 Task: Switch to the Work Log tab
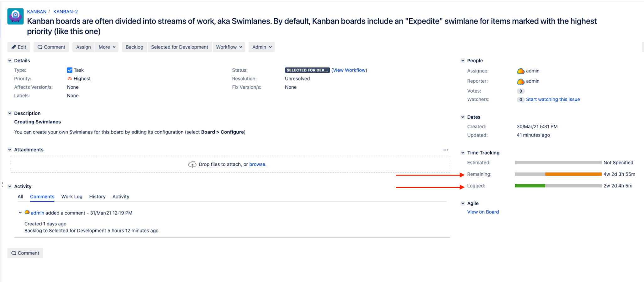click(71, 197)
